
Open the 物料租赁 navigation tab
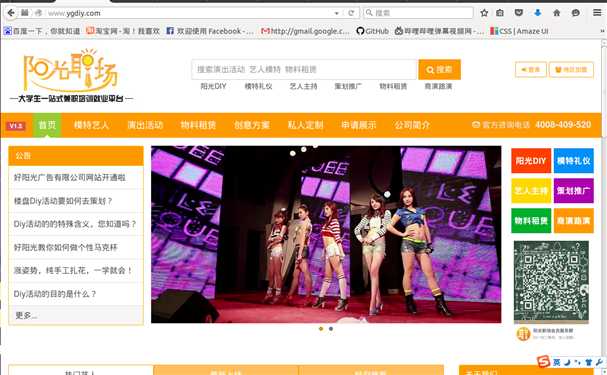(x=198, y=125)
